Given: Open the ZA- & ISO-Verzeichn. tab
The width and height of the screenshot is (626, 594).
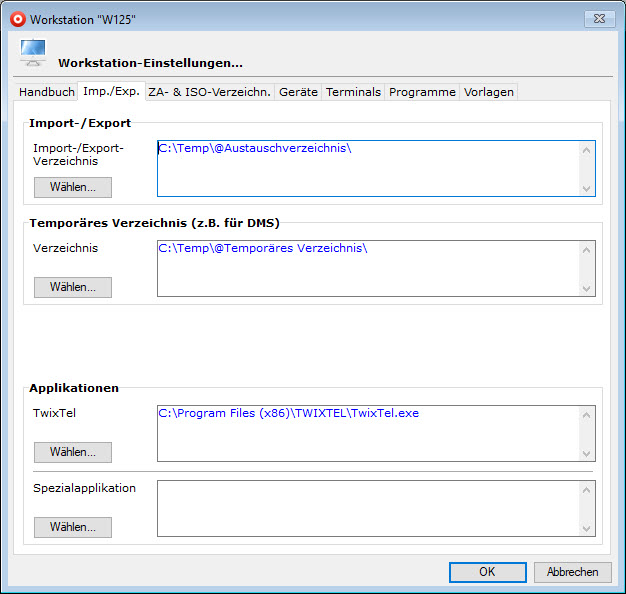Looking at the screenshot, I should pyautogui.click(x=209, y=92).
